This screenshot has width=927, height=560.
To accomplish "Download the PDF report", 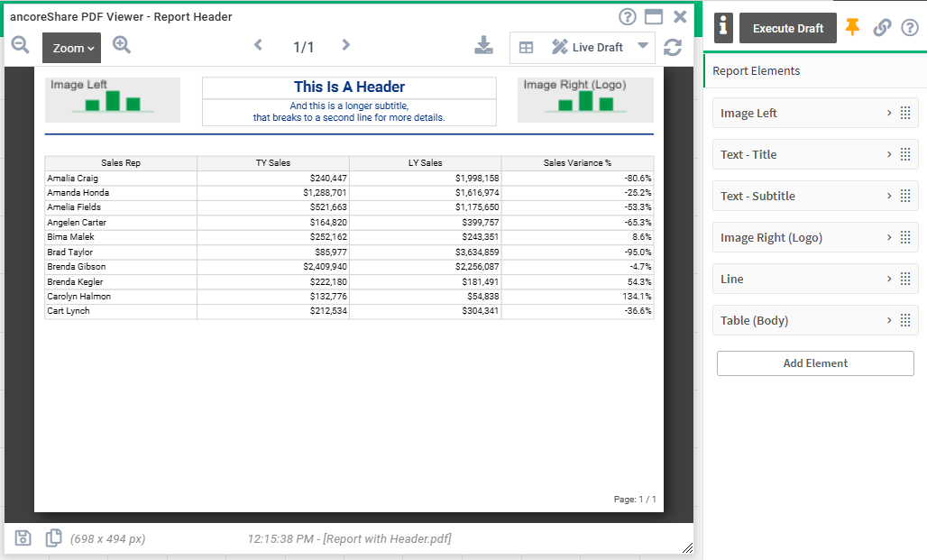I will click(x=483, y=45).
